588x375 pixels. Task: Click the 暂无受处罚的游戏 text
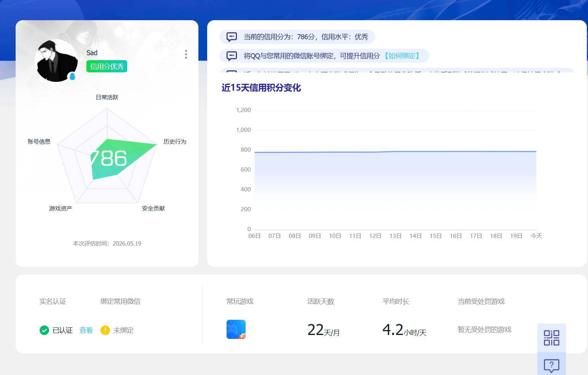coord(484,330)
